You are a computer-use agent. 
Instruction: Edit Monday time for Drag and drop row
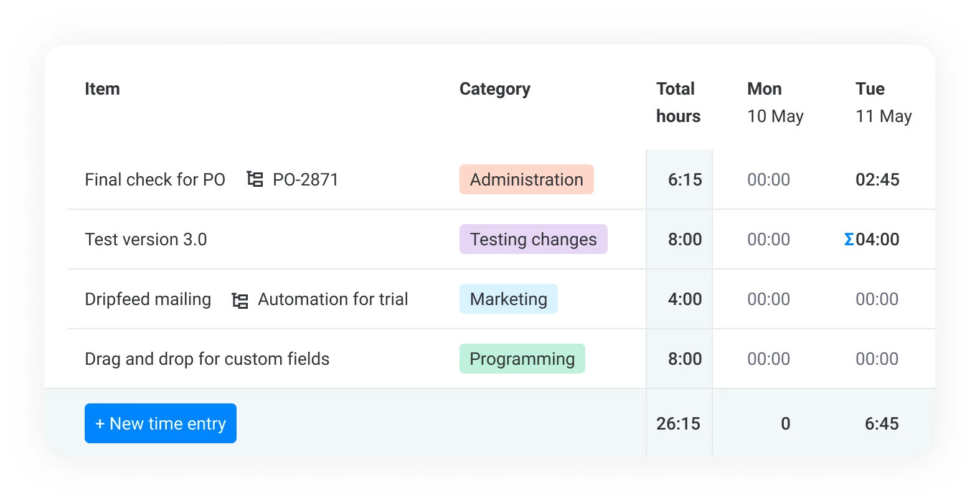[768, 359]
